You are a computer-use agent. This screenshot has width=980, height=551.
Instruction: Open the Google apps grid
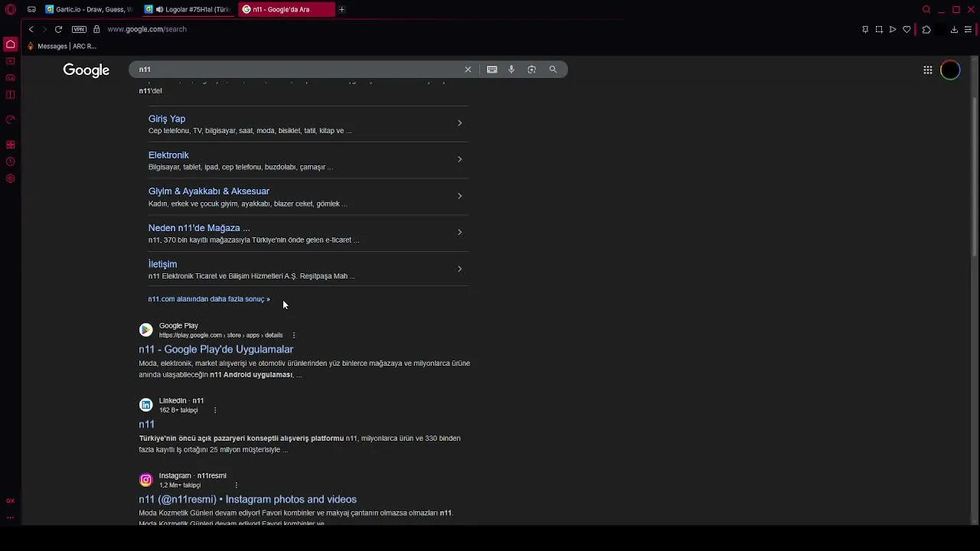point(927,70)
